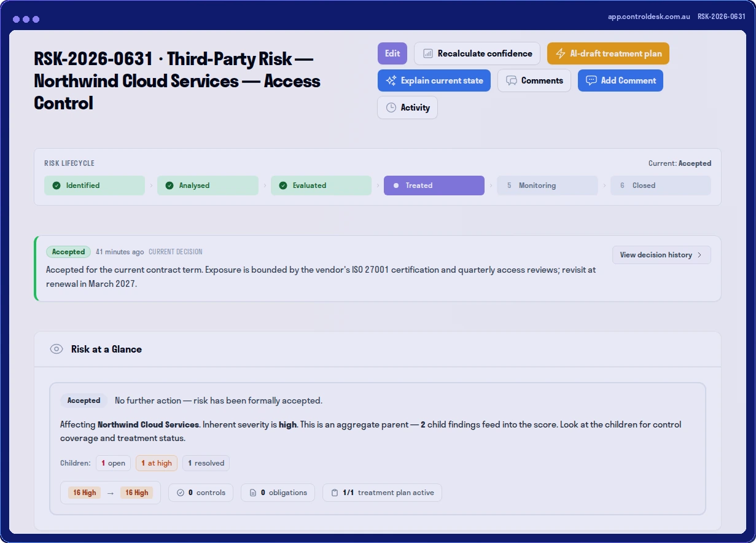This screenshot has height=543, width=756.
Task: Click the 0 obligations count
Action: tap(278, 493)
